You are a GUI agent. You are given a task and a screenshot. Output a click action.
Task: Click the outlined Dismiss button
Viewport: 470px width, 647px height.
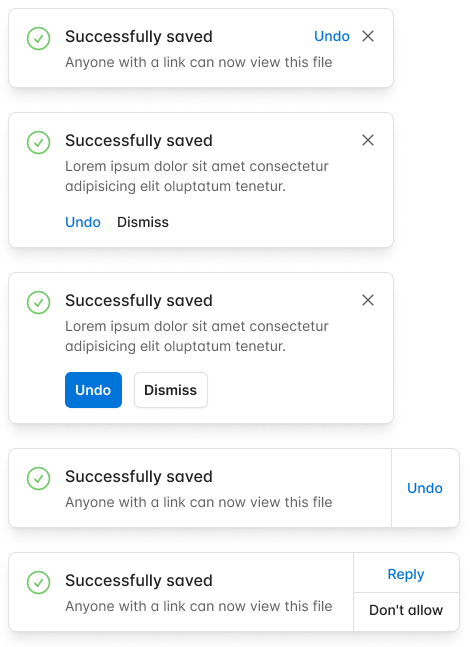[171, 390]
